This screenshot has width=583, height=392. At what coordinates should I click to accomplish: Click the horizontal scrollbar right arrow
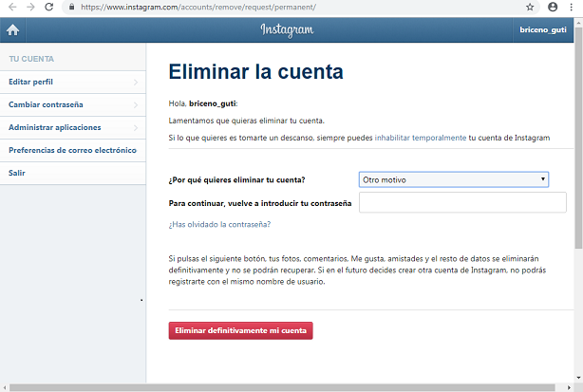(569, 388)
